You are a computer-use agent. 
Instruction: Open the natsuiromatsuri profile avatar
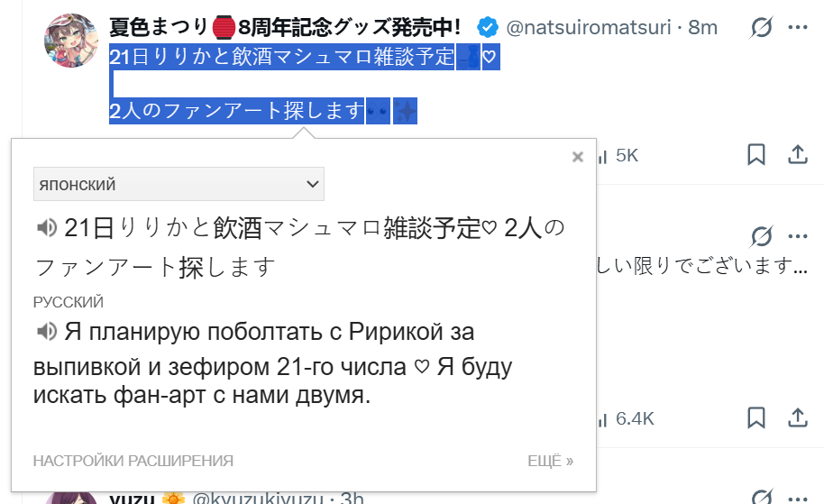(71, 41)
